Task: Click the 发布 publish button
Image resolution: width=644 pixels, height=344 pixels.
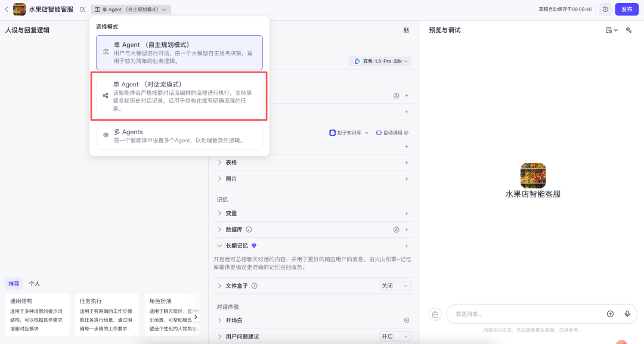Action: click(626, 10)
